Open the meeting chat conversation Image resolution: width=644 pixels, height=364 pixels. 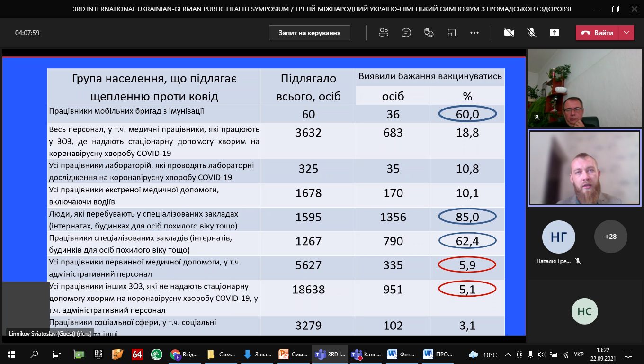pos(406,33)
